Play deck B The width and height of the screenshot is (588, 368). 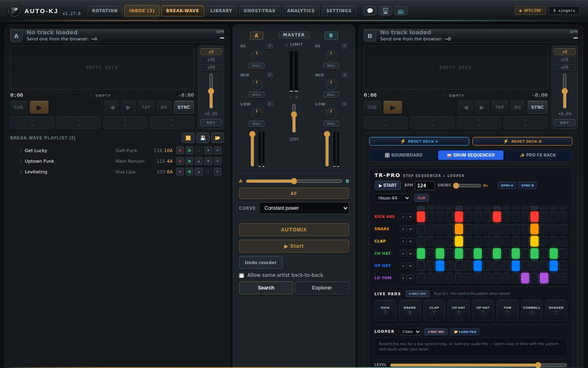pos(393,107)
